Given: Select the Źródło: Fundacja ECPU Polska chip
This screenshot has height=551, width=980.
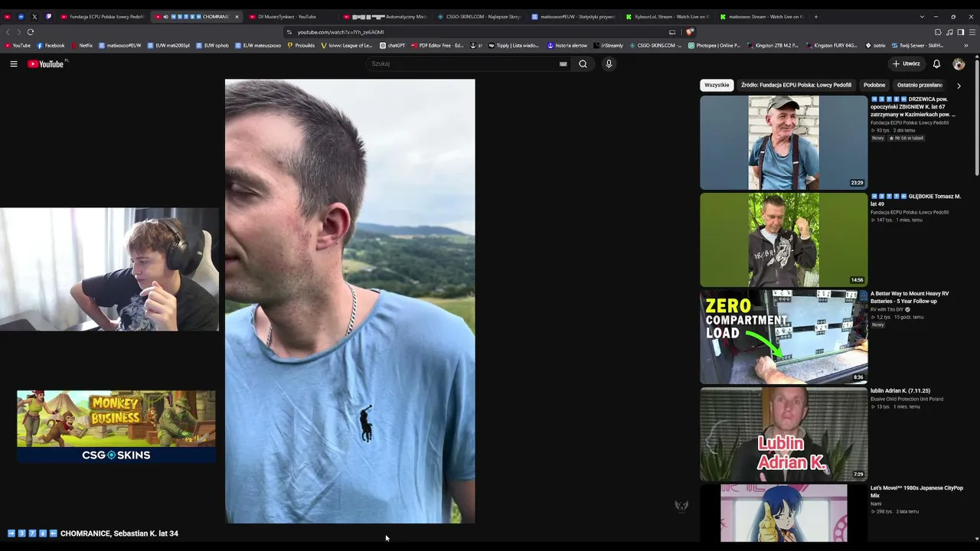Looking at the screenshot, I should pos(796,86).
